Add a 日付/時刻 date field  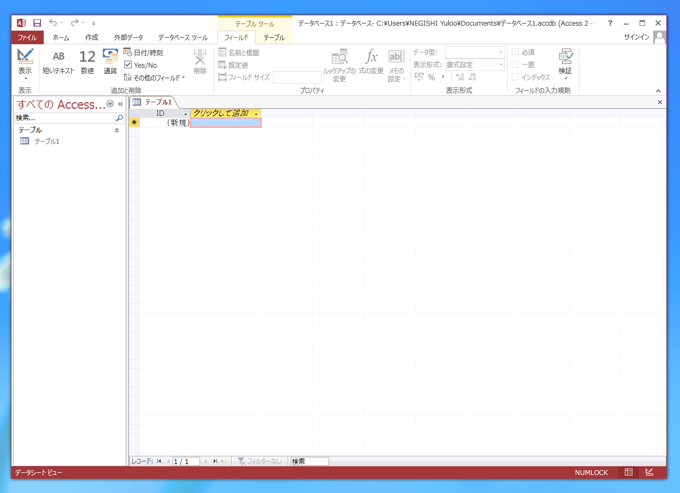[x=143, y=52]
